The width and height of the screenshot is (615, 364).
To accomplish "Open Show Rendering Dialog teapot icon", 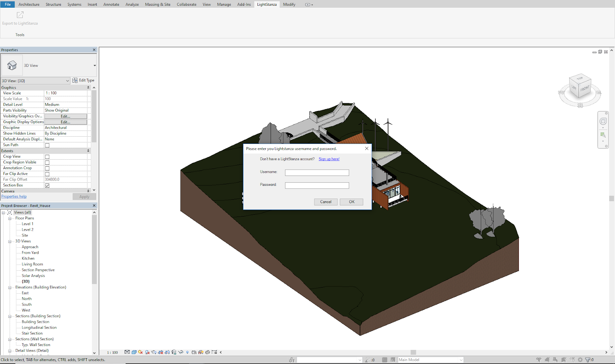I will [x=154, y=352].
